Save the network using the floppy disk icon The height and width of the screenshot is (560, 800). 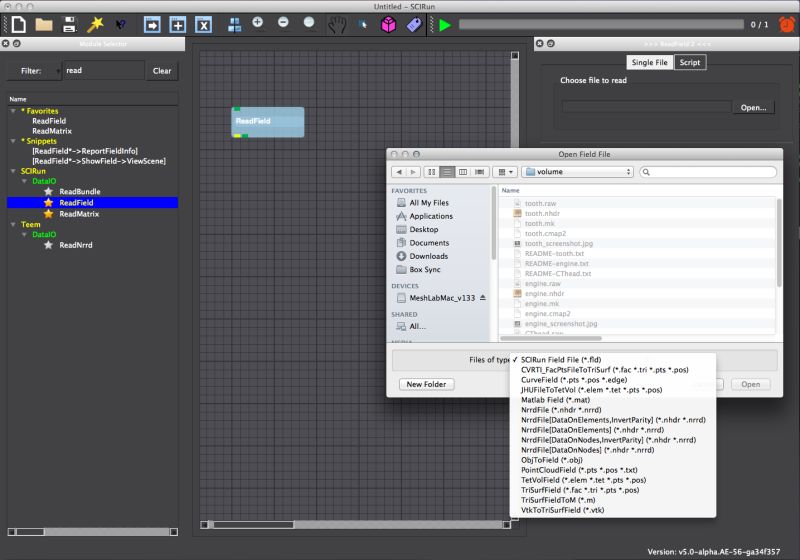click(x=69, y=24)
